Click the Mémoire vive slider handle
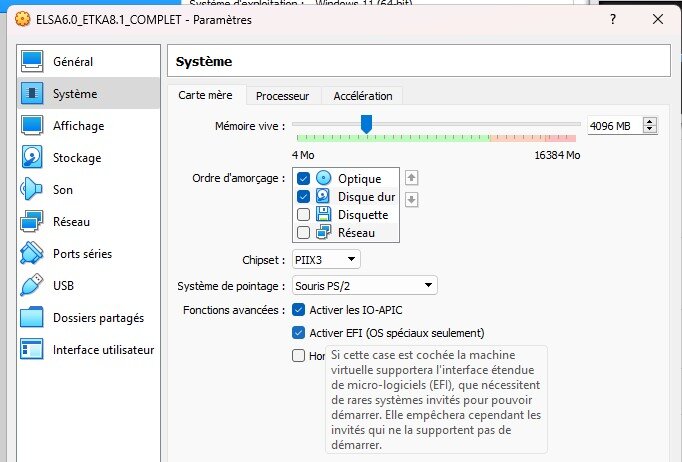 [x=367, y=124]
